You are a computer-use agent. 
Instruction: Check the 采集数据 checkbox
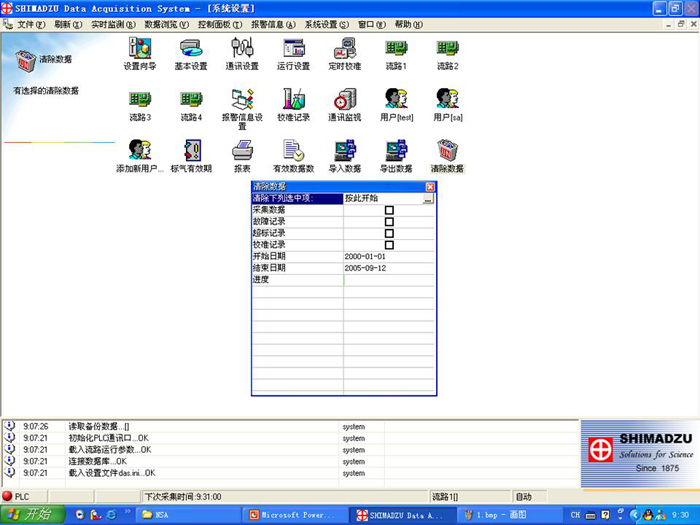tap(389, 210)
